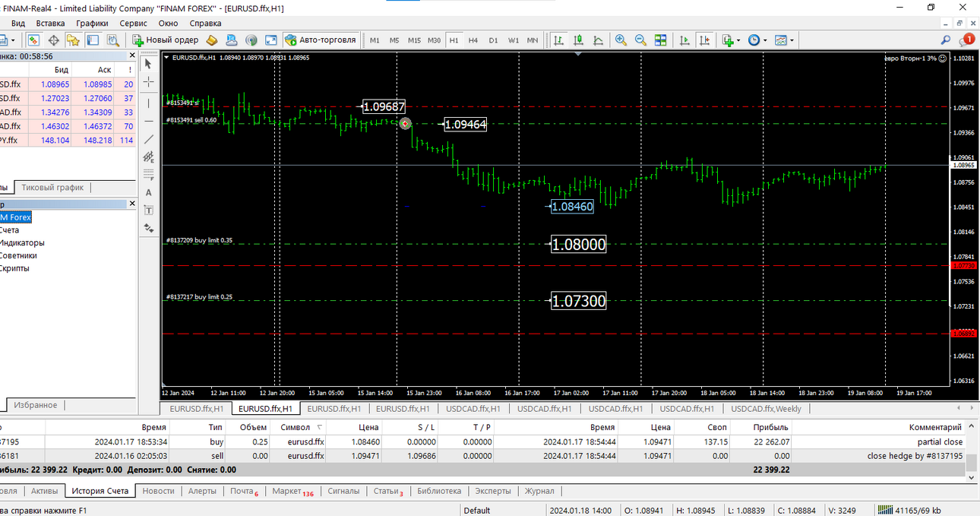Screen dimensions: 980x516
Task: Open the USDCAD.ffx,Weekly chart tab
Action: click(x=766, y=409)
